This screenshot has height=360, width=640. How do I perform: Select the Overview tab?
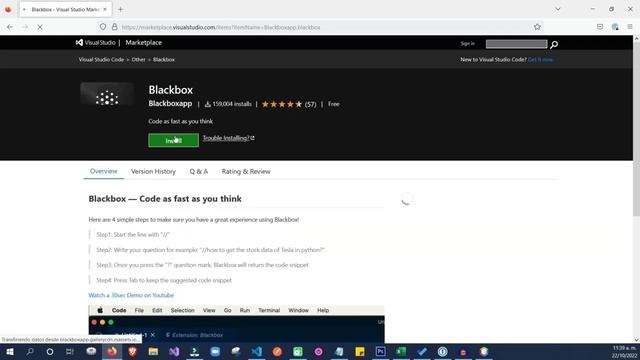click(x=104, y=171)
